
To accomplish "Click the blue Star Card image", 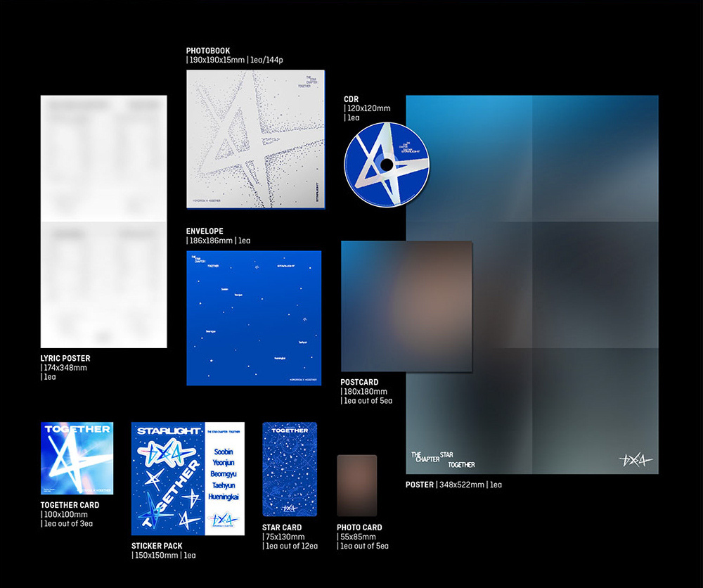I will tap(290, 469).
